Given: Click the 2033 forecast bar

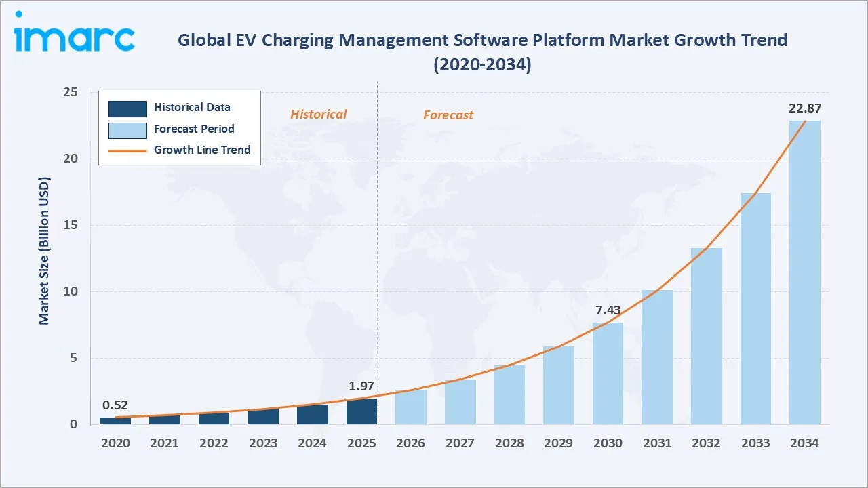Looking at the screenshot, I should 756,309.
